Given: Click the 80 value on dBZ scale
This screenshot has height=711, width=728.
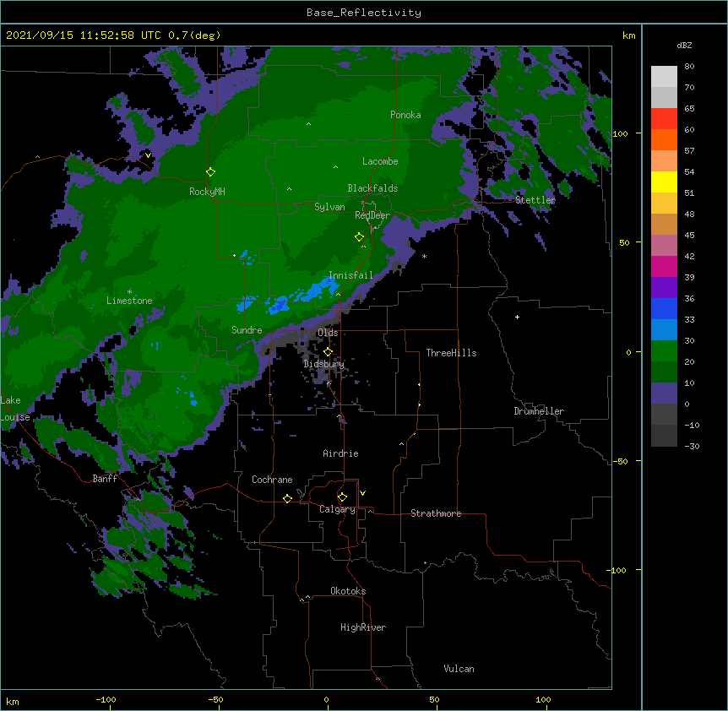Looking at the screenshot, I should click(x=689, y=67).
